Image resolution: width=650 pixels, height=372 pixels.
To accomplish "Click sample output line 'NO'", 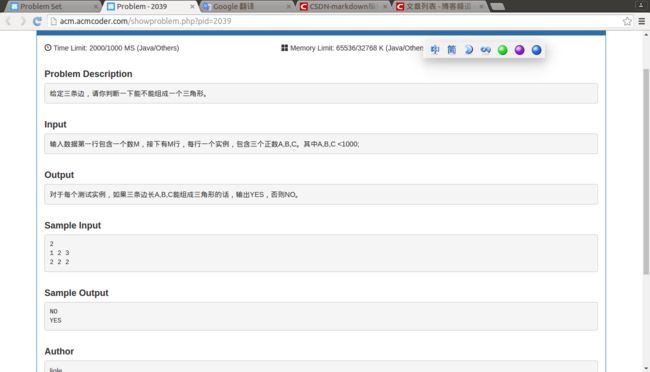I will [53, 311].
